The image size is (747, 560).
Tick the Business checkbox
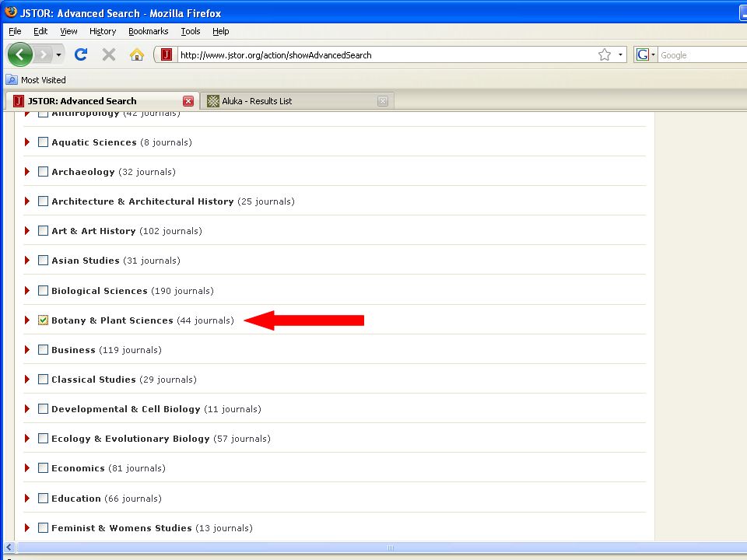point(43,349)
